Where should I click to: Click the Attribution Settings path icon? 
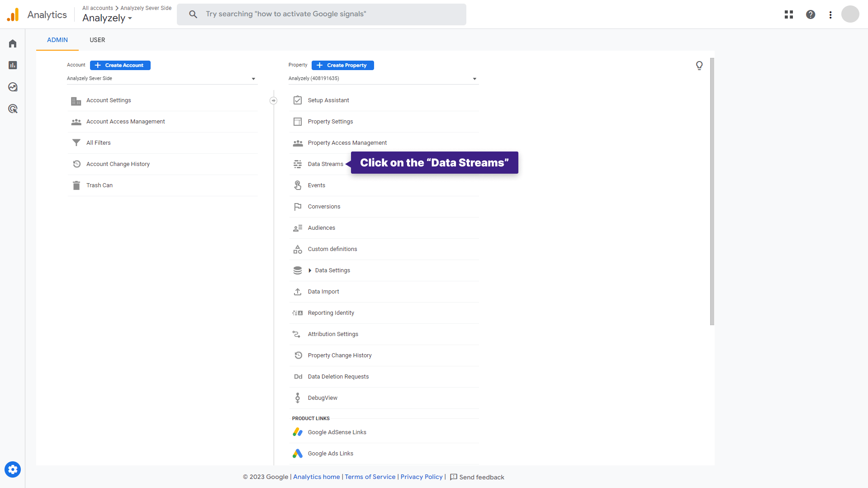[x=297, y=334]
